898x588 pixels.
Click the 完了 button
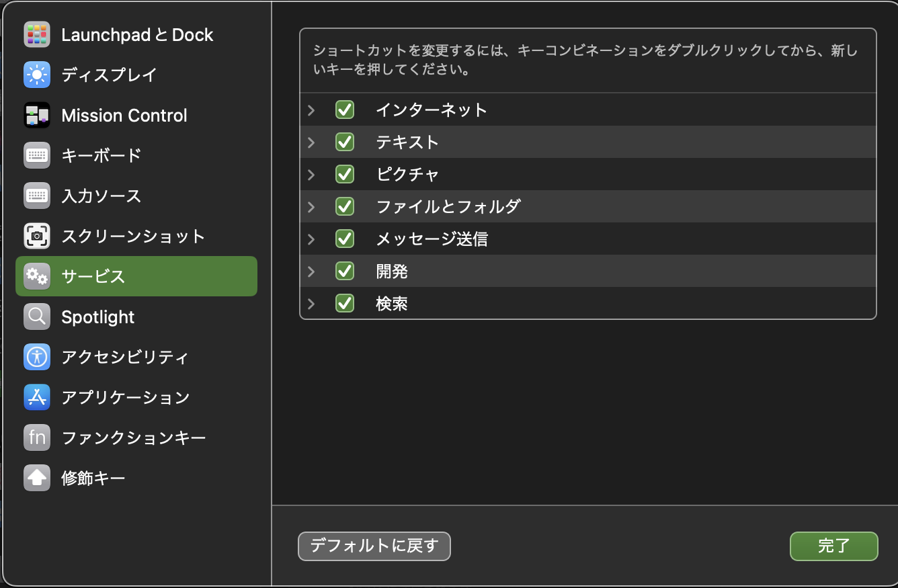point(833,546)
